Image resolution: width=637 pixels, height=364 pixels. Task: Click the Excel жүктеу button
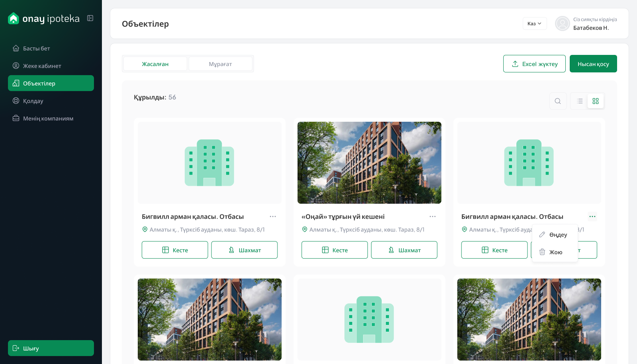pyautogui.click(x=534, y=64)
